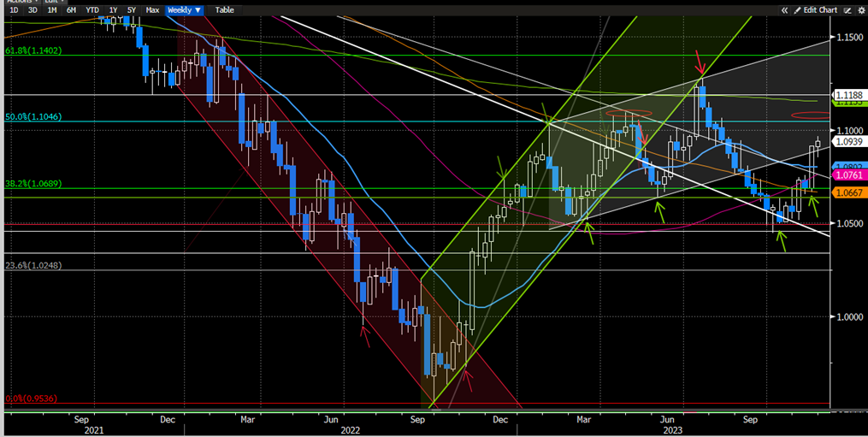The height and width of the screenshot is (437, 868).
Task: Open the Weekly periodicity dropdown
Action: coord(185,10)
